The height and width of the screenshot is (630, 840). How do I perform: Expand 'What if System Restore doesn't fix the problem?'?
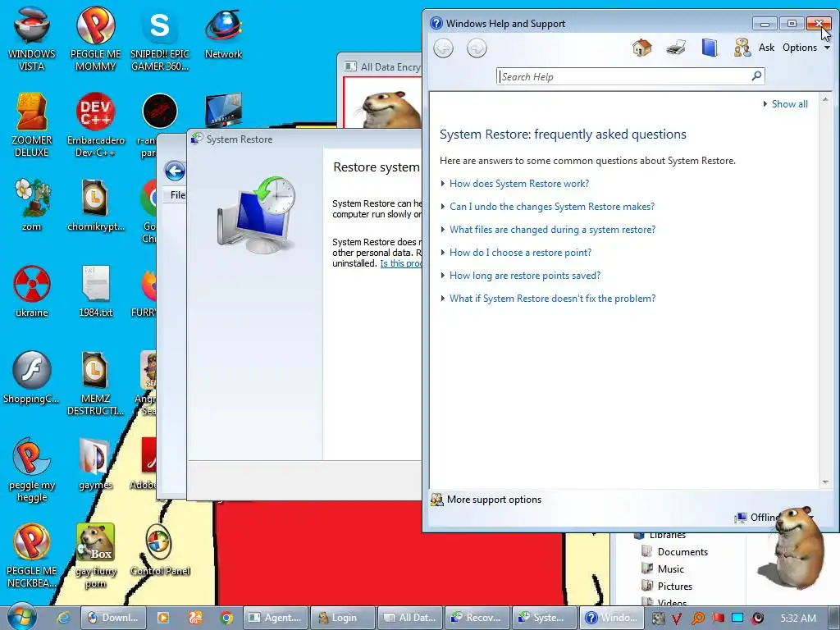coord(552,299)
